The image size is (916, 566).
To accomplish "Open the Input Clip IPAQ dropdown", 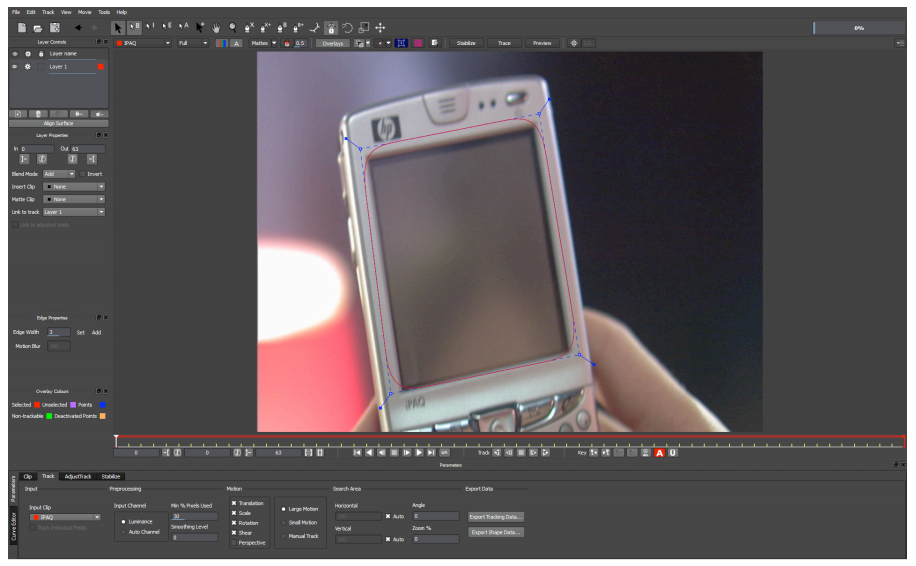I will (65, 518).
